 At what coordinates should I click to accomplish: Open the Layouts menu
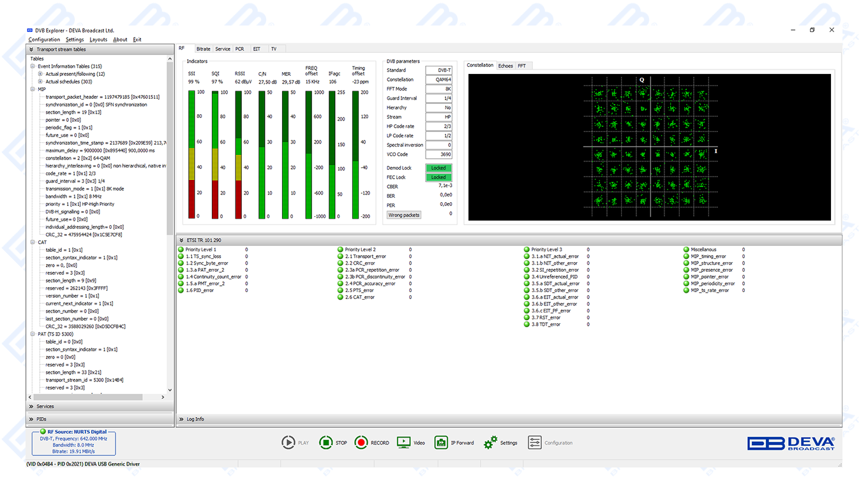click(x=98, y=40)
